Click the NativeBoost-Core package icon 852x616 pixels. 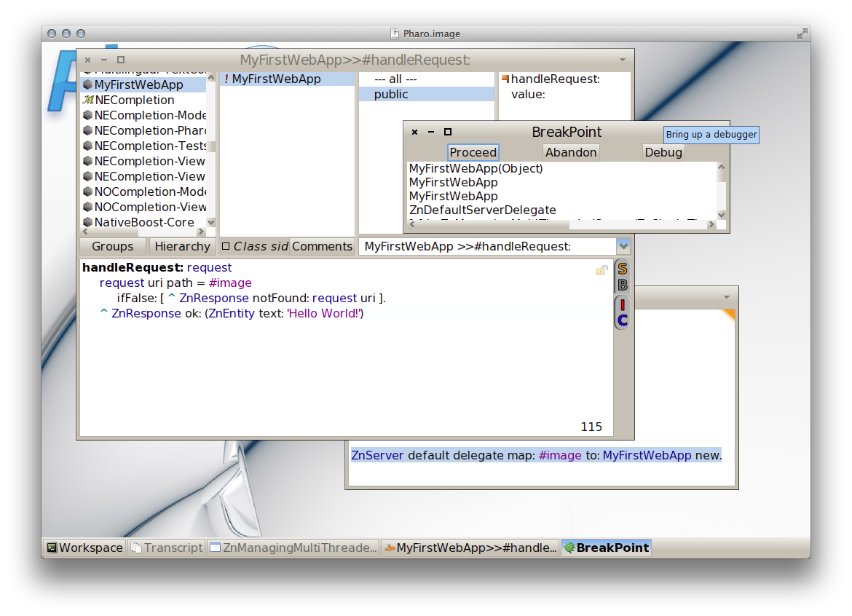pos(87,222)
